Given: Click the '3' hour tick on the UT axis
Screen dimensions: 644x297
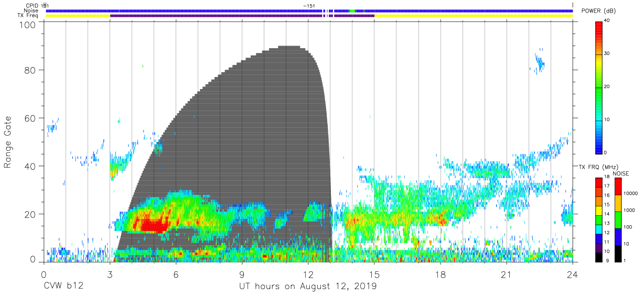Looking at the screenshot, I should pyautogui.click(x=110, y=274).
